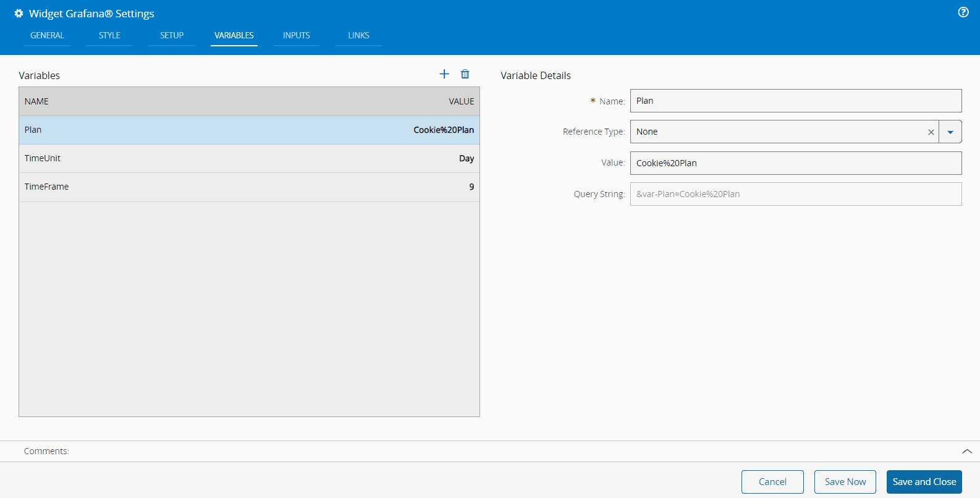Expand the Comments section chevron
The image size is (980, 498).
pyautogui.click(x=967, y=452)
